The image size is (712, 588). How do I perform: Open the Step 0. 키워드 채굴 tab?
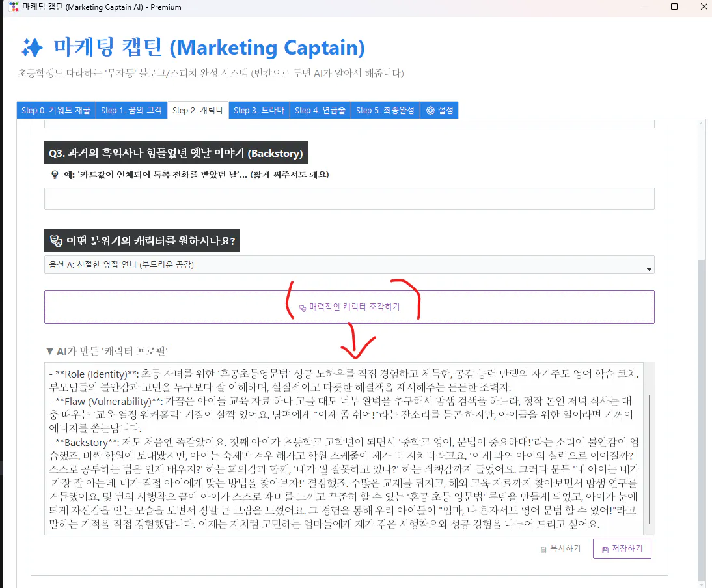coord(56,110)
